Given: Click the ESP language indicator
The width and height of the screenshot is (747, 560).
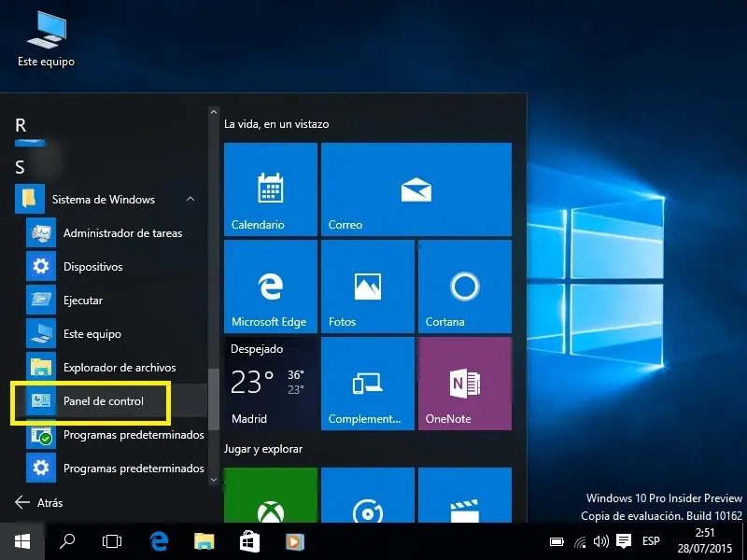Looking at the screenshot, I should coord(651,541).
